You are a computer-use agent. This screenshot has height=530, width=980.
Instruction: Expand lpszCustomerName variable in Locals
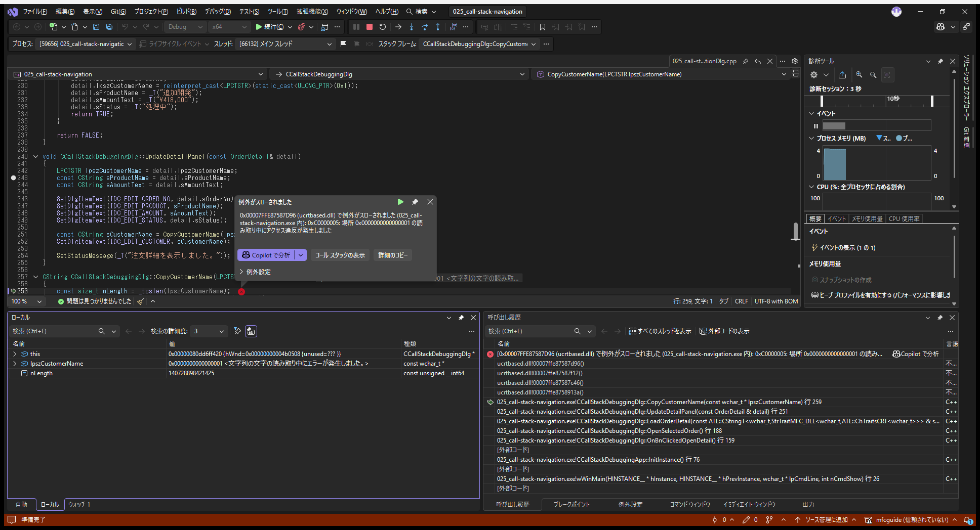click(15, 364)
